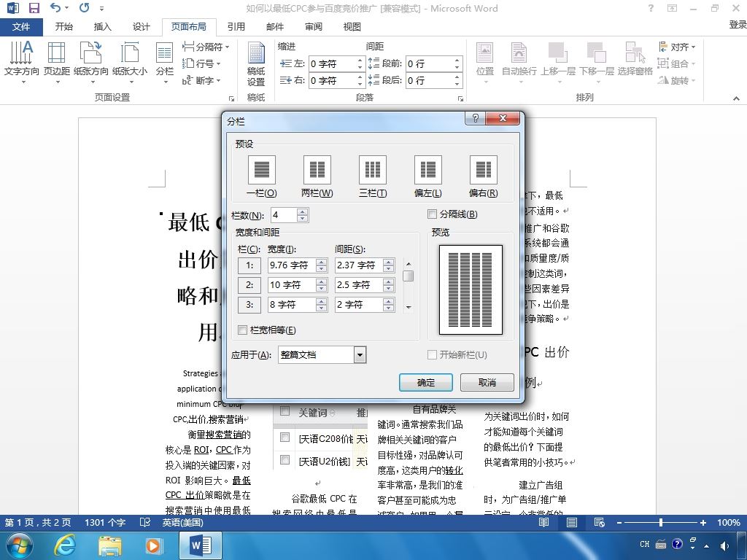This screenshot has height=560, width=747.
Task: Click the zoom out minus button
Action: [619, 522]
